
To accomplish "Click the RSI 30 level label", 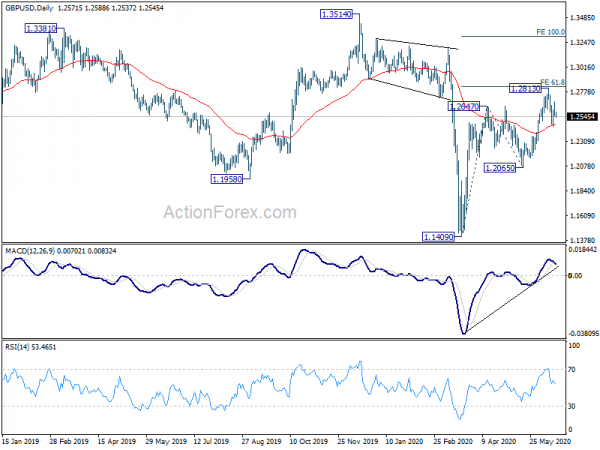I will pos(572,406).
